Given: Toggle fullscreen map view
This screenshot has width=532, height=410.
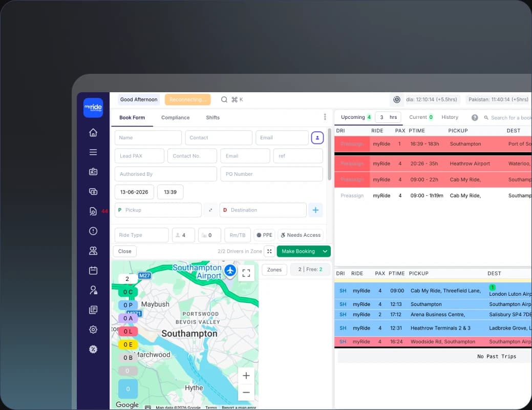Looking at the screenshot, I should (246, 273).
